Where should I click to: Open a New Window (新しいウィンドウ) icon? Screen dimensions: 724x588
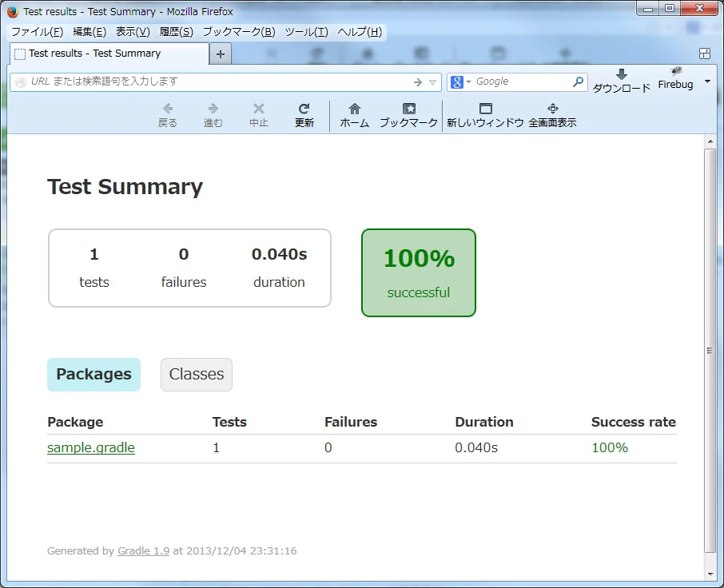tap(486, 109)
